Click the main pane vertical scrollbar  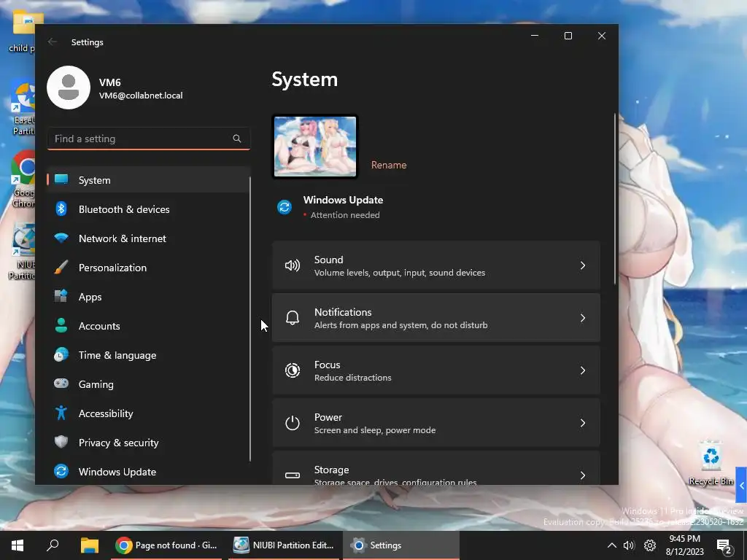coord(615,199)
